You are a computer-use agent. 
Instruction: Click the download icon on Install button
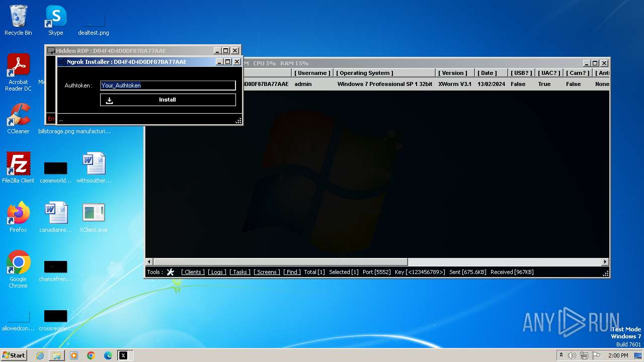[x=109, y=100]
